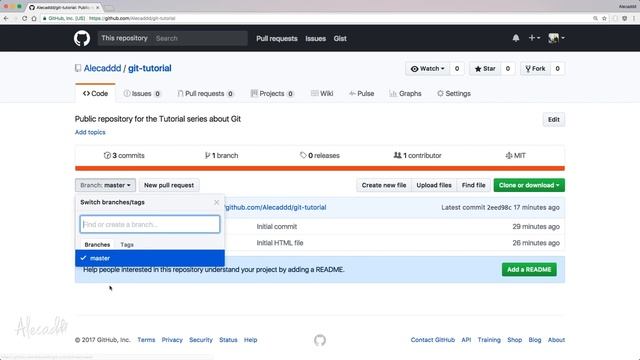
Task: Open the Security footer link
Action: [201, 340]
